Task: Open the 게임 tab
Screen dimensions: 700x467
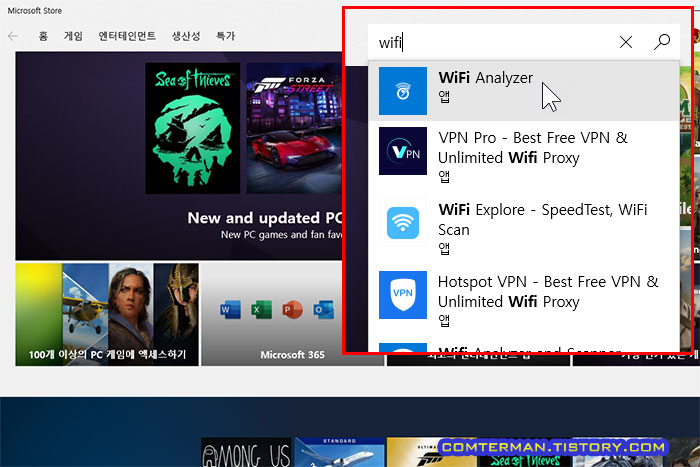Action: (73, 36)
